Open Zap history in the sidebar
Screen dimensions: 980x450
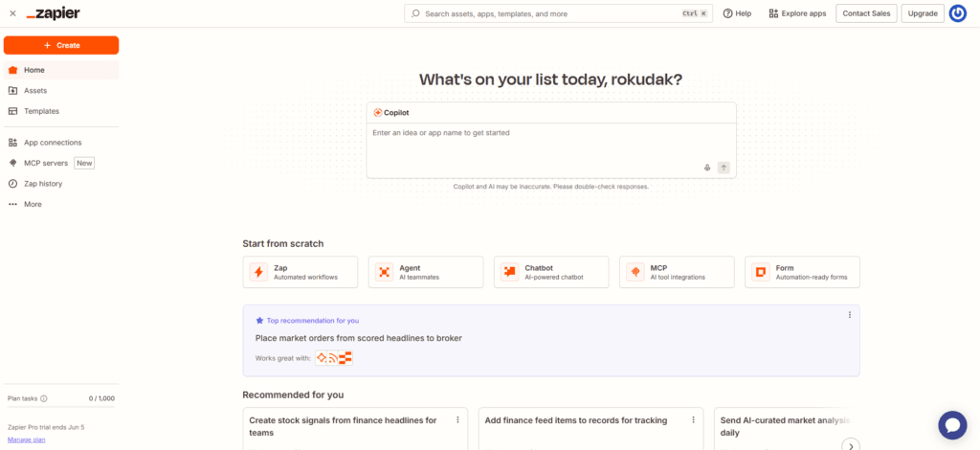point(61,184)
